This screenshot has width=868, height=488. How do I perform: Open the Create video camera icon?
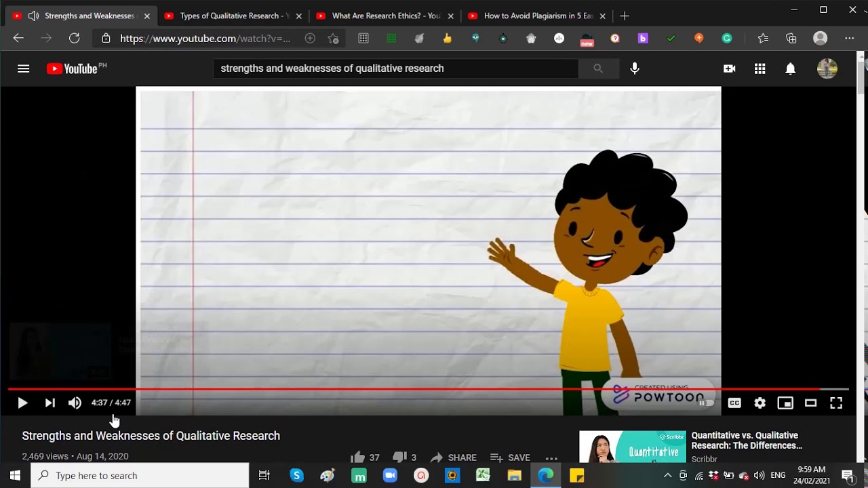click(730, 68)
